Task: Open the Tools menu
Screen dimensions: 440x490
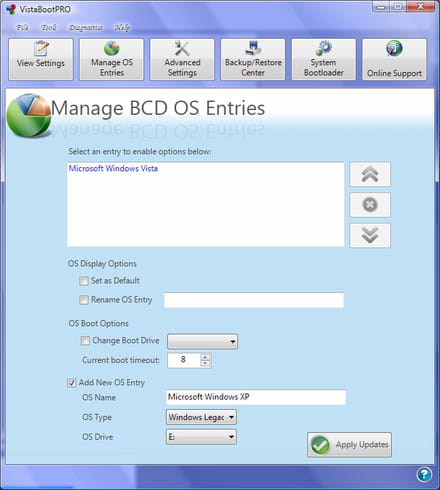Action: pyautogui.click(x=49, y=27)
